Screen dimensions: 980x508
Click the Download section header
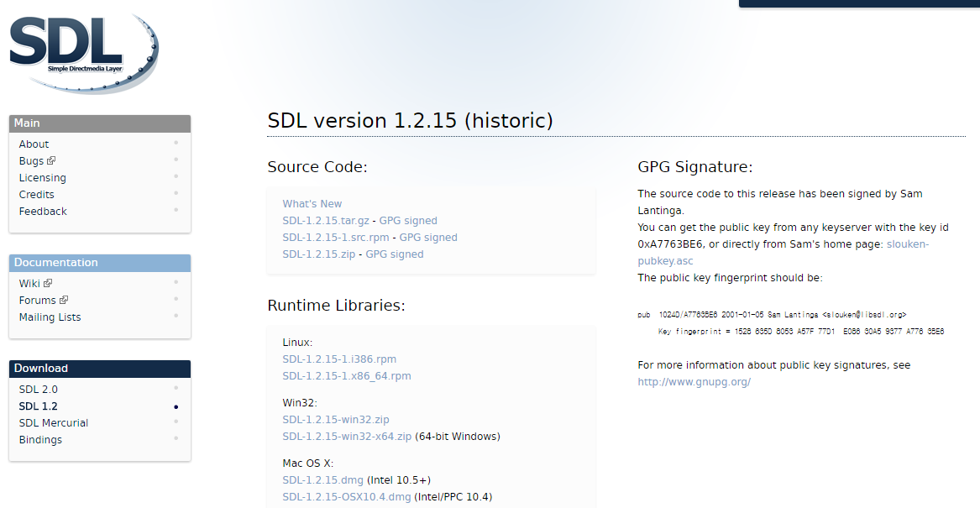pyautogui.click(x=100, y=369)
